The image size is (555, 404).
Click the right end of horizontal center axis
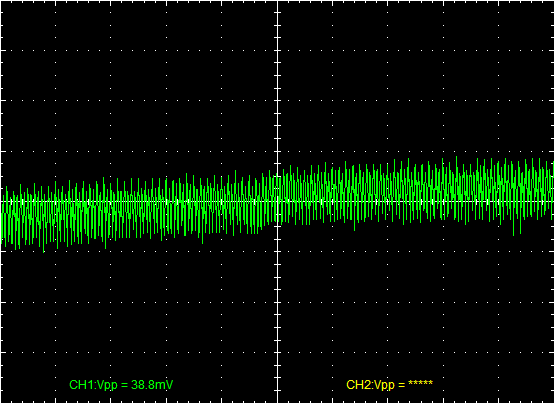tap(553, 201)
